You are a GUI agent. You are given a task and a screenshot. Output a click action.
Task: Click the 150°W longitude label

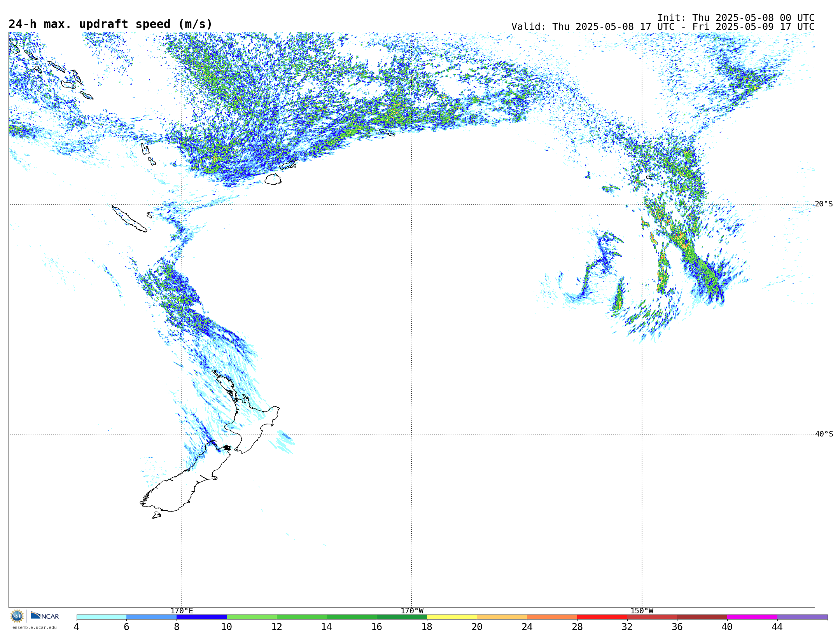click(642, 611)
